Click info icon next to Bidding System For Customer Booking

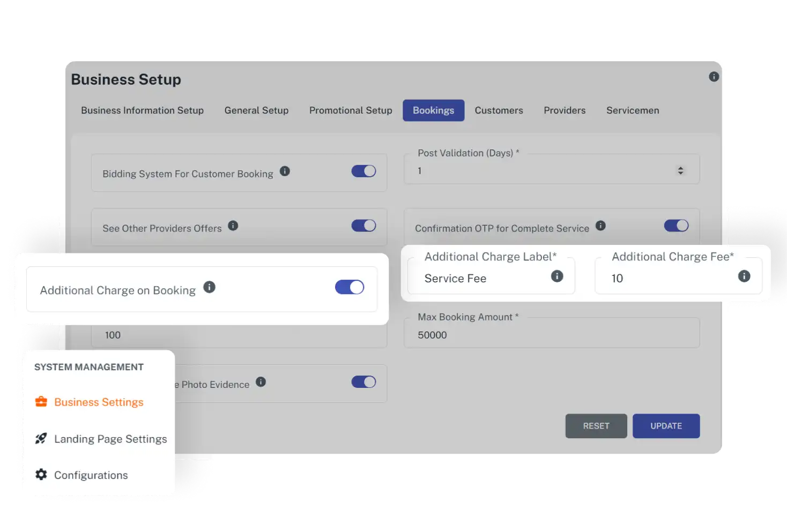[x=285, y=171]
